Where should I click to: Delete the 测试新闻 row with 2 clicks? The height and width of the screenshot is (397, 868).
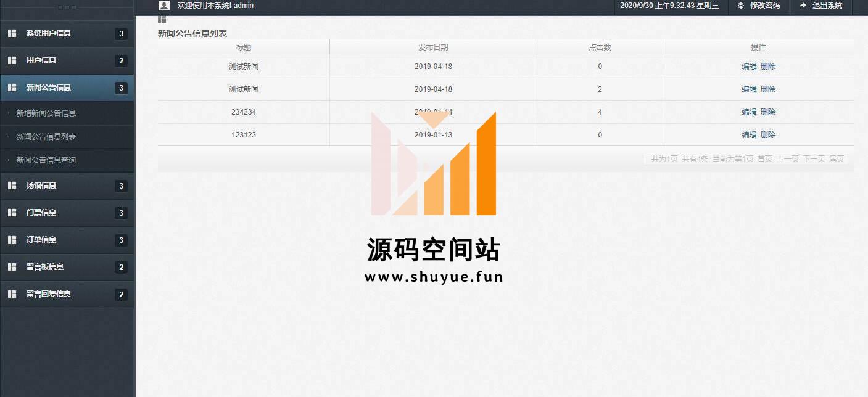pos(768,89)
